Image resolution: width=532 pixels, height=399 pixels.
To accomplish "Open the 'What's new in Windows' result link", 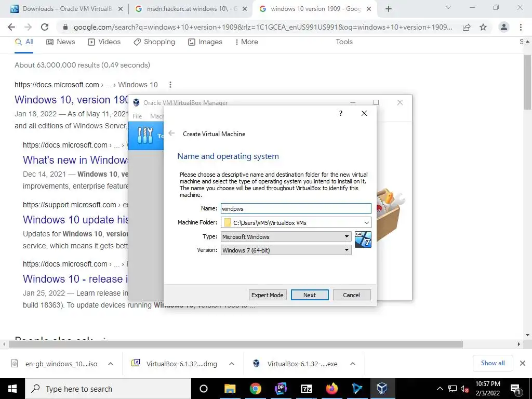I will (x=76, y=160).
